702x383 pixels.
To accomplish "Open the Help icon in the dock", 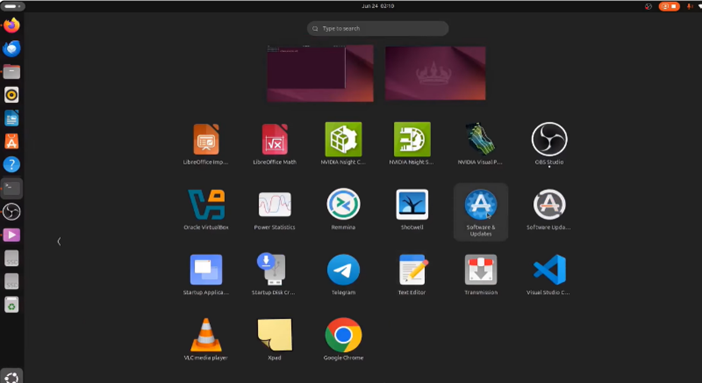I will 12,165.
